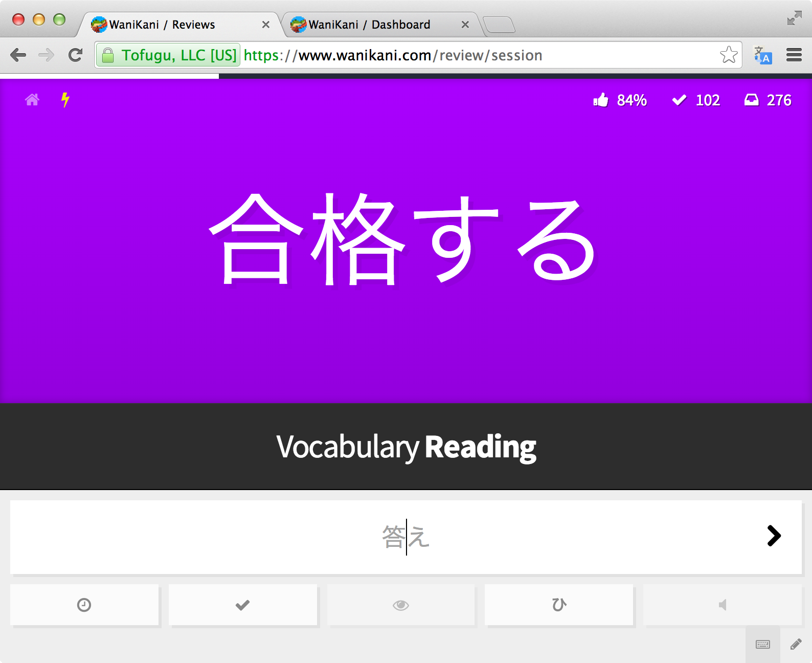Open a new browser tab

[499, 25]
